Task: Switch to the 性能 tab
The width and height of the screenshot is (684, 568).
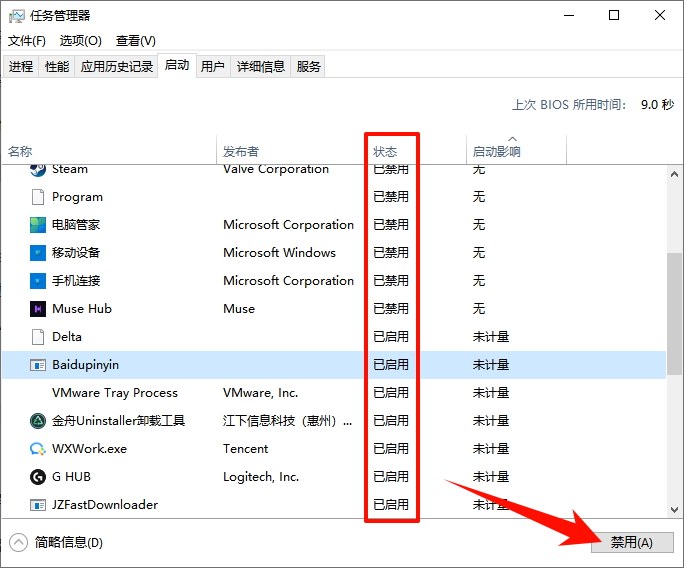Action: pyautogui.click(x=57, y=67)
